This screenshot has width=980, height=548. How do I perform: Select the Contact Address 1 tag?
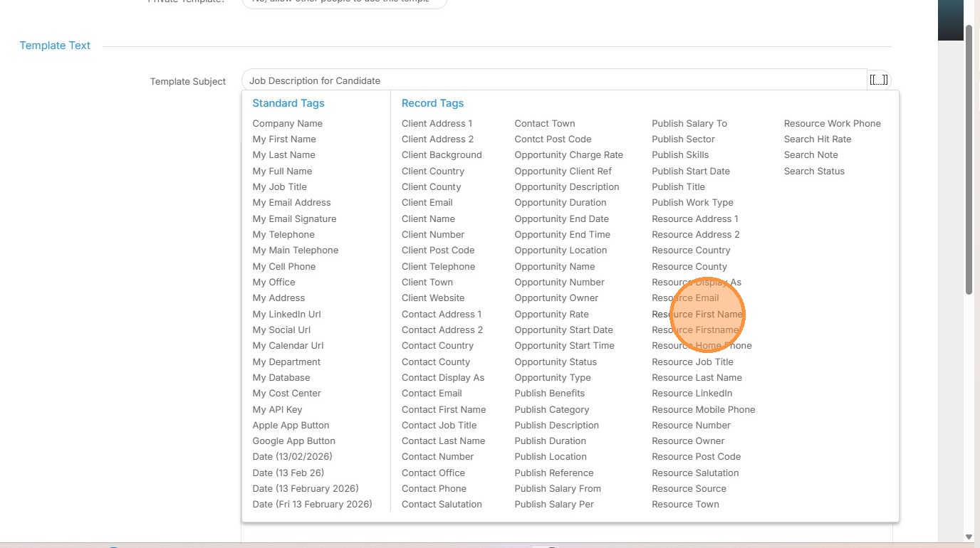442,314
